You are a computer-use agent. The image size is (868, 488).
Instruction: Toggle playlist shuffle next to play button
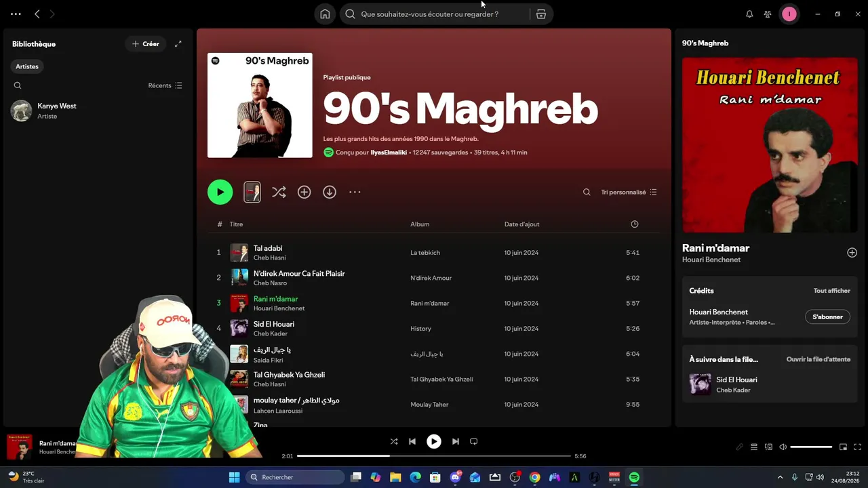279,192
